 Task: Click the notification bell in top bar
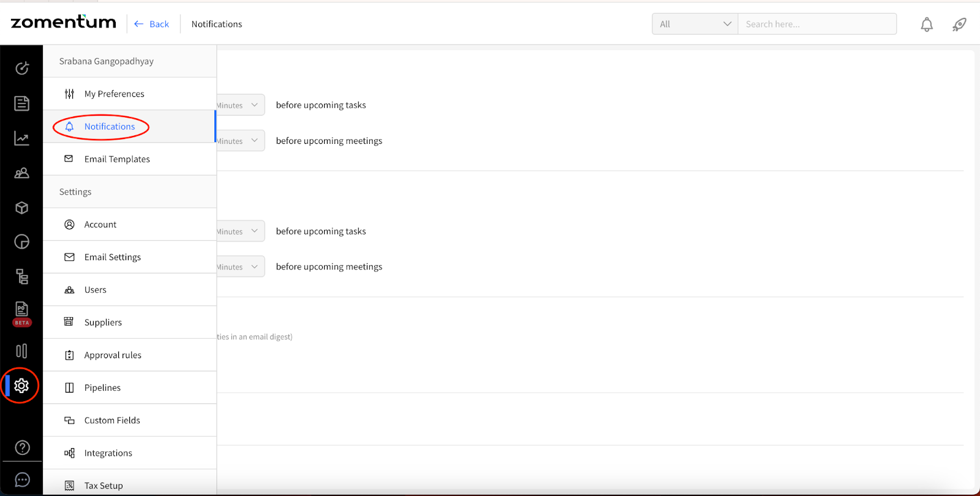pos(927,24)
